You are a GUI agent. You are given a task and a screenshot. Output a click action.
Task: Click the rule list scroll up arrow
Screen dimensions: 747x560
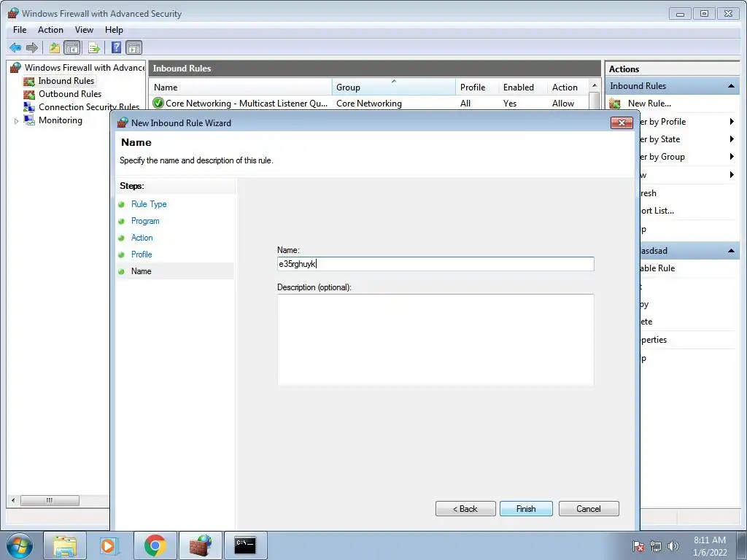(594, 85)
